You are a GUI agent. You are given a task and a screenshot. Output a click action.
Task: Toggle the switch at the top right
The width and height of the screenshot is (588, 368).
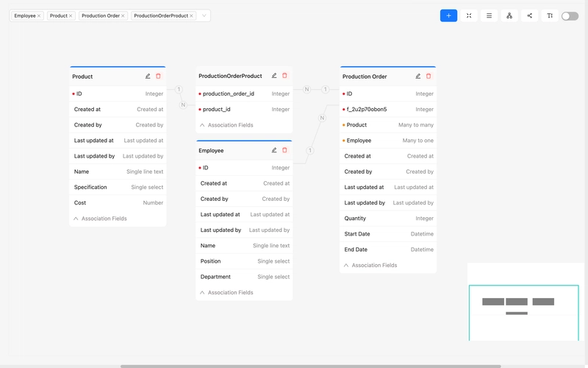click(x=570, y=15)
